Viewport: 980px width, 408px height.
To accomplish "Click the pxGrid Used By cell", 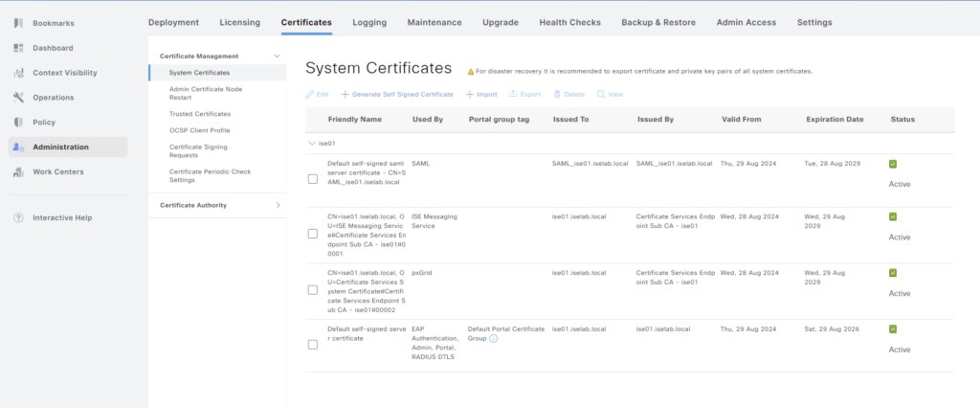I will pos(422,273).
